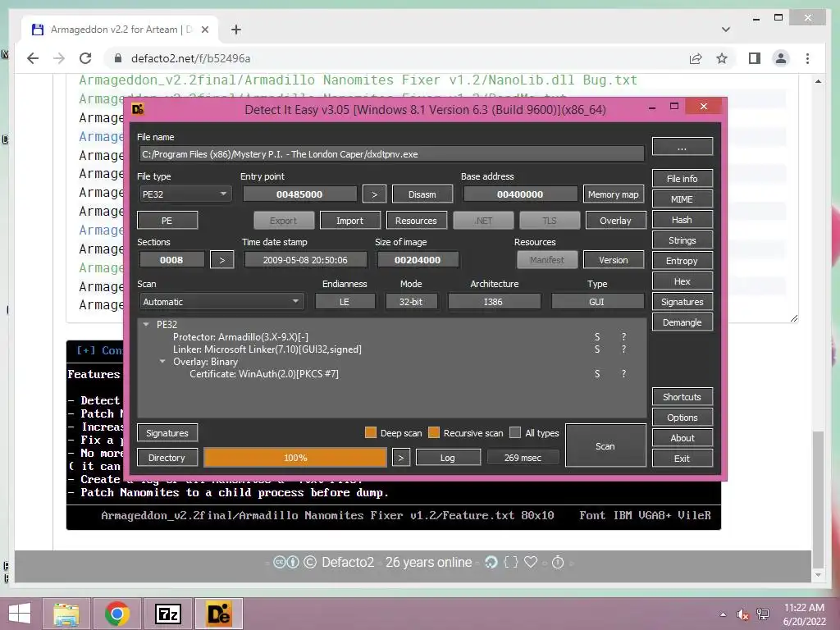Image resolution: width=840 pixels, height=630 pixels.
Task: Reload the defacto2 page
Action: point(85,58)
